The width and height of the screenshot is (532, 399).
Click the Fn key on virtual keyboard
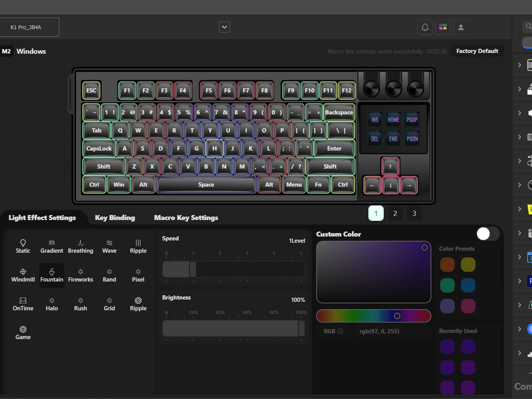pyautogui.click(x=318, y=185)
